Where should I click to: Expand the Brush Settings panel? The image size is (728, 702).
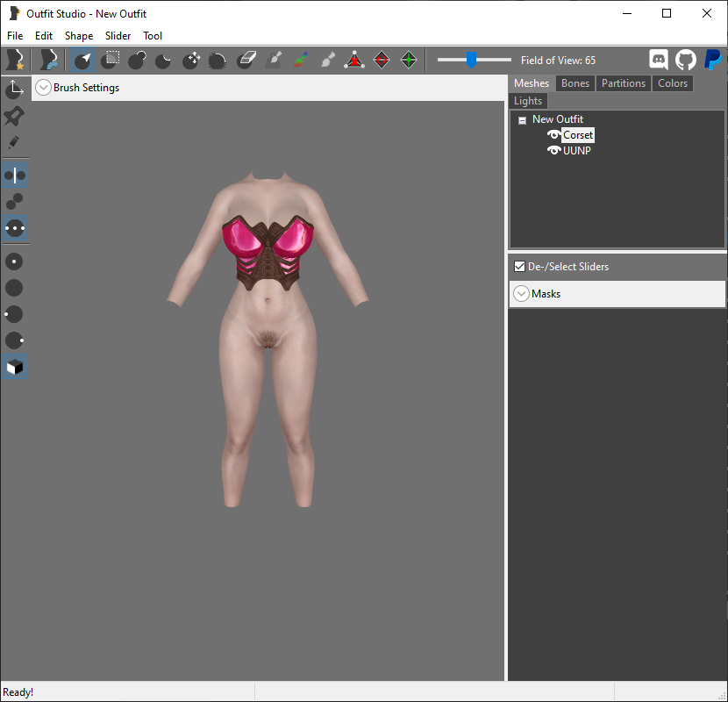pyautogui.click(x=43, y=88)
